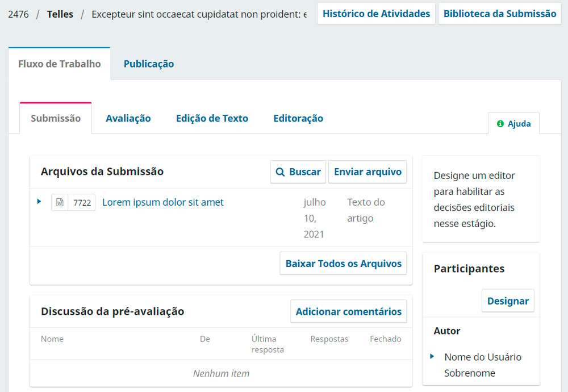The width and height of the screenshot is (568, 392).
Task: Click file ID number 7722
Action: [x=82, y=202]
